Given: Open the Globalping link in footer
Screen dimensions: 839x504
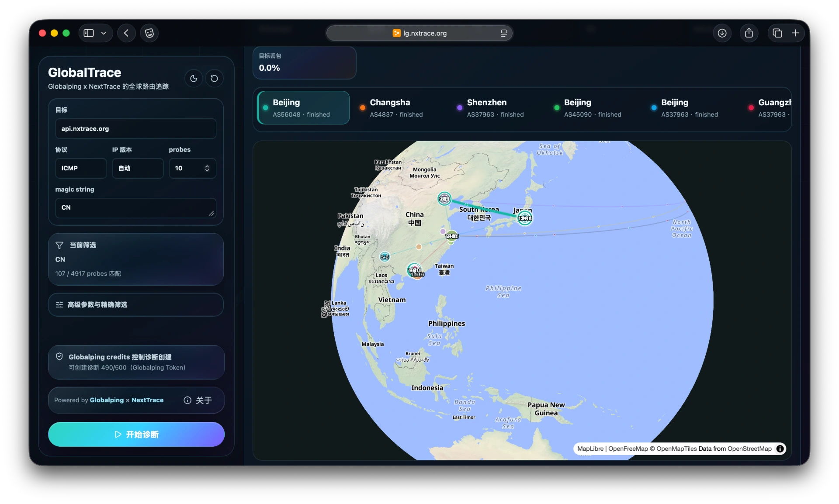Looking at the screenshot, I should point(107,400).
